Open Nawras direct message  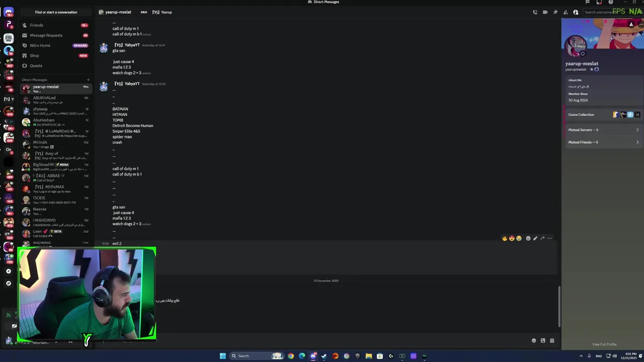pyautogui.click(x=55, y=211)
